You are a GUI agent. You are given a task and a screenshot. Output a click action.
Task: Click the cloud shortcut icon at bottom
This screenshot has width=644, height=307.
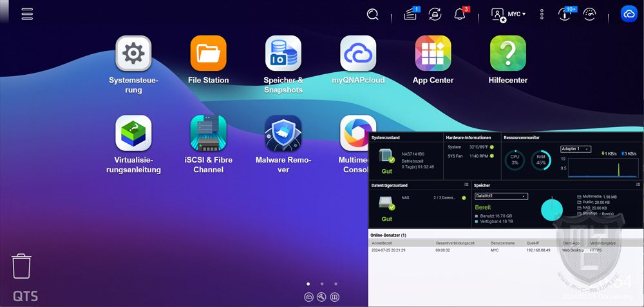308,297
